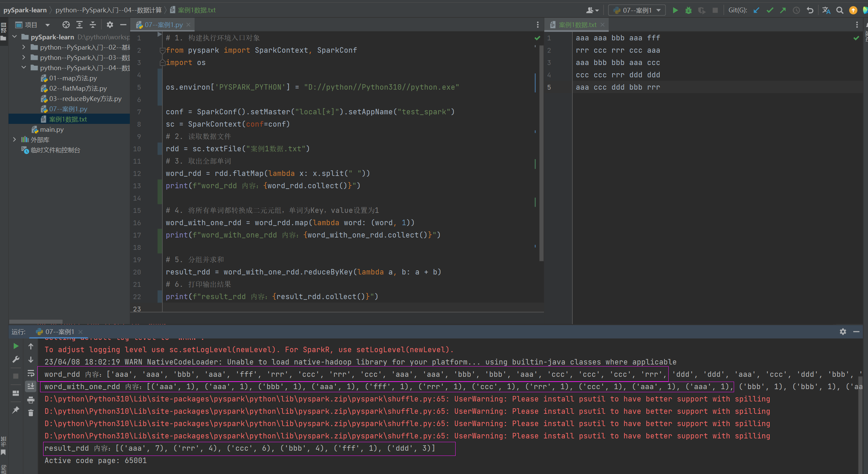Show Git history clock icon
This screenshot has width=868, height=474.
796,10
